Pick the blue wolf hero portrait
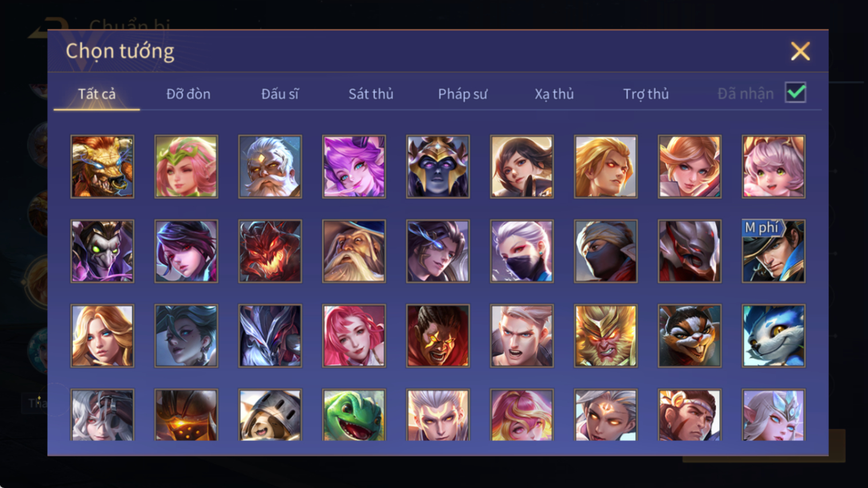 (773, 336)
